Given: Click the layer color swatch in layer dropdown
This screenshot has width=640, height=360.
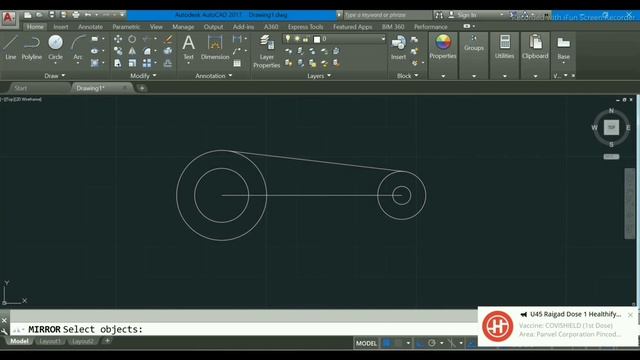Looking at the screenshot, I should coord(317,39).
